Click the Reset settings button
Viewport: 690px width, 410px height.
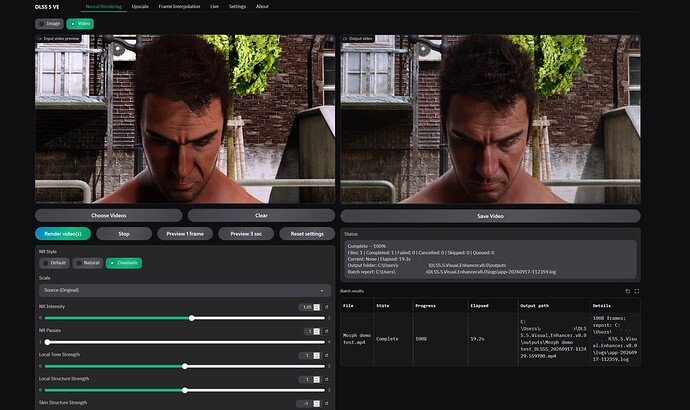coord(307,234)
